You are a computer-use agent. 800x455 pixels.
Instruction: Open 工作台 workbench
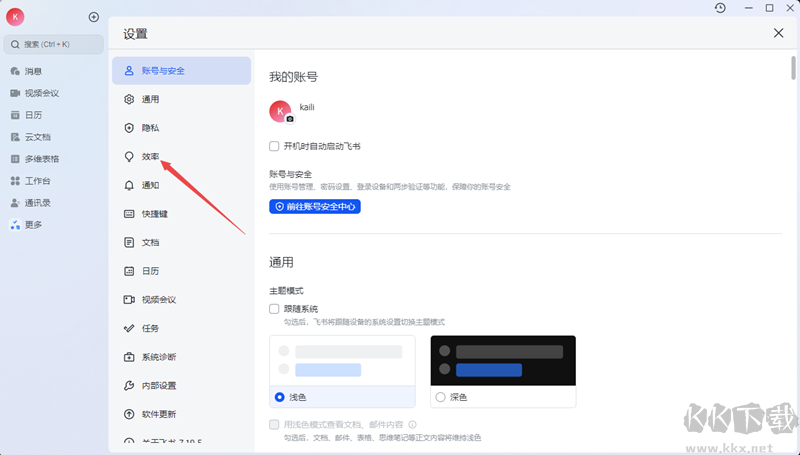tap(31, 181)
